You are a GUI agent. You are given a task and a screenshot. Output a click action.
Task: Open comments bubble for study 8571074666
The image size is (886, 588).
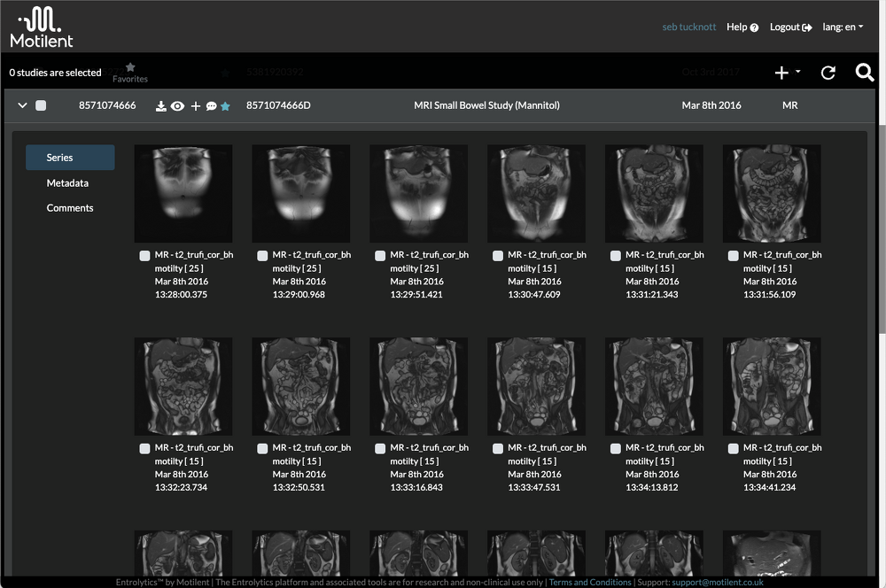(x=212, y=106)
